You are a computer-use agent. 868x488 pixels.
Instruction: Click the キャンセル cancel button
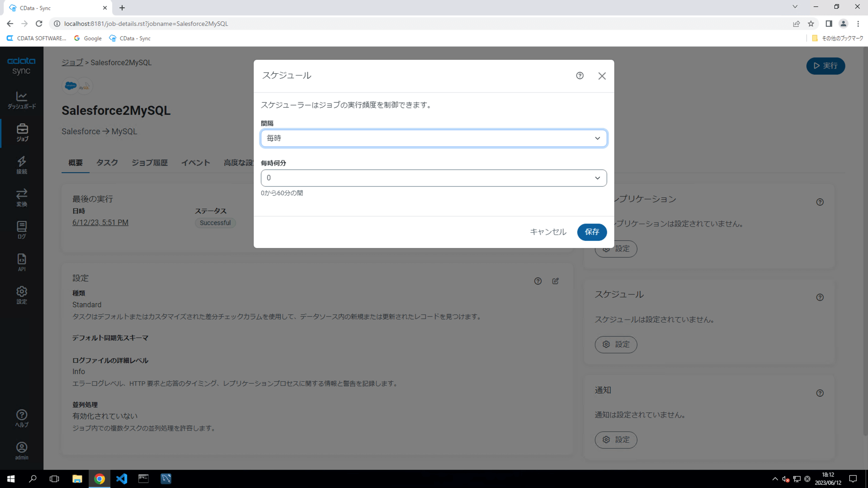pos(548,232)
